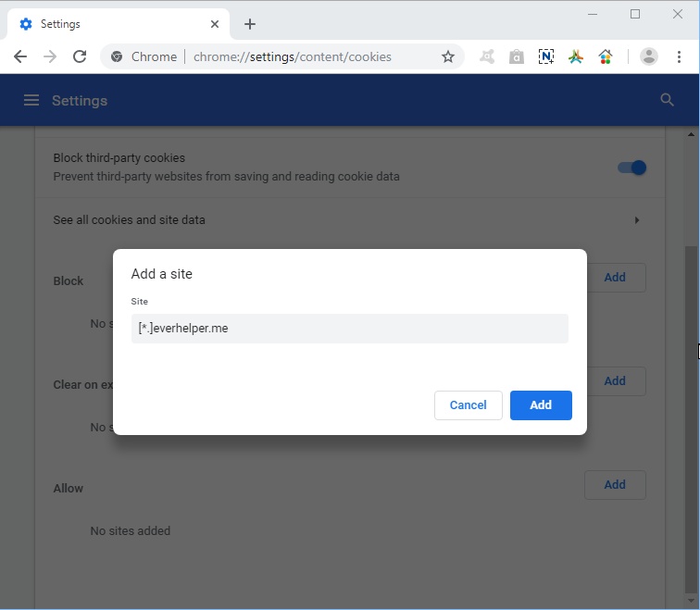This screenshot has height=610, width=700.
Task: Close the Settings tab
Action: click(215, 24)
